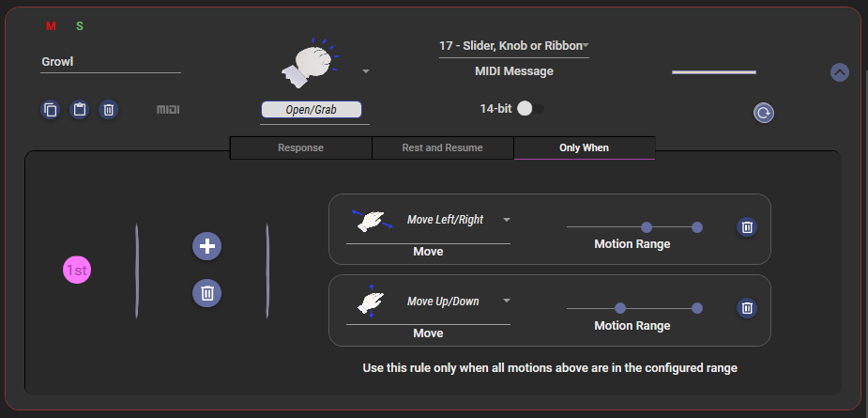
Task: Click the MIDI logo icon
Action: (x=168, y=110)
